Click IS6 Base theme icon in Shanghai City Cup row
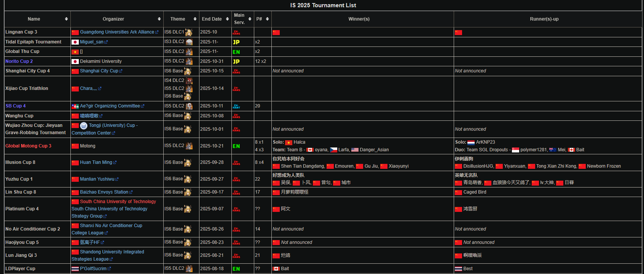 click(x=188, y=71)
